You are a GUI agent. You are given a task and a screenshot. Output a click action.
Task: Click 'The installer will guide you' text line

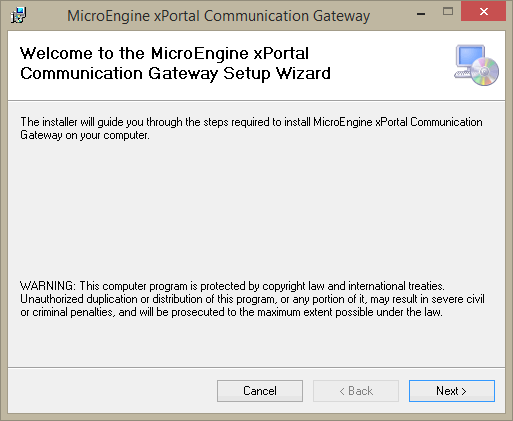pos(251,122)
